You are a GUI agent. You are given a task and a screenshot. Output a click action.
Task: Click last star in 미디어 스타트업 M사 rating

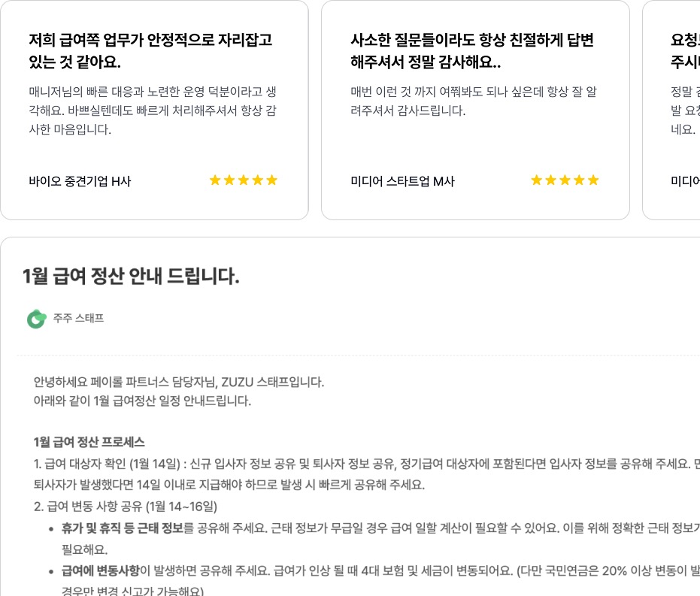coord(593,180)
